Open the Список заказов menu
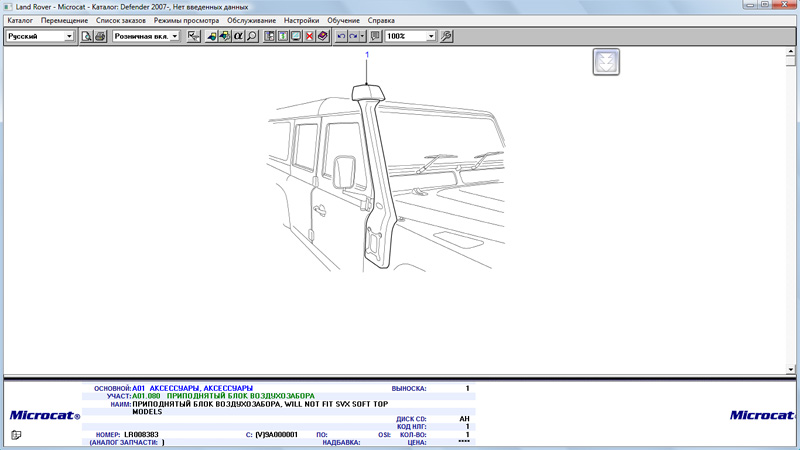The height and width of the screenshot is (450, 800). (120, 20)
